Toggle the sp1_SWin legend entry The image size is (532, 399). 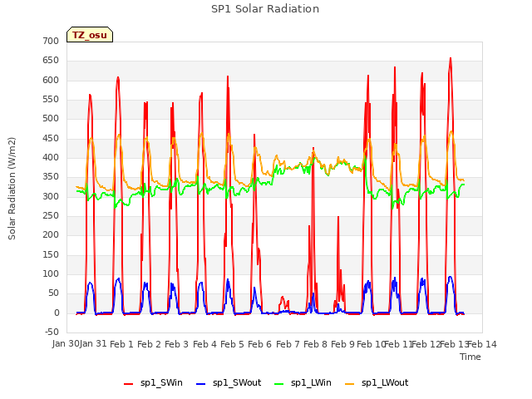point(153,383)
